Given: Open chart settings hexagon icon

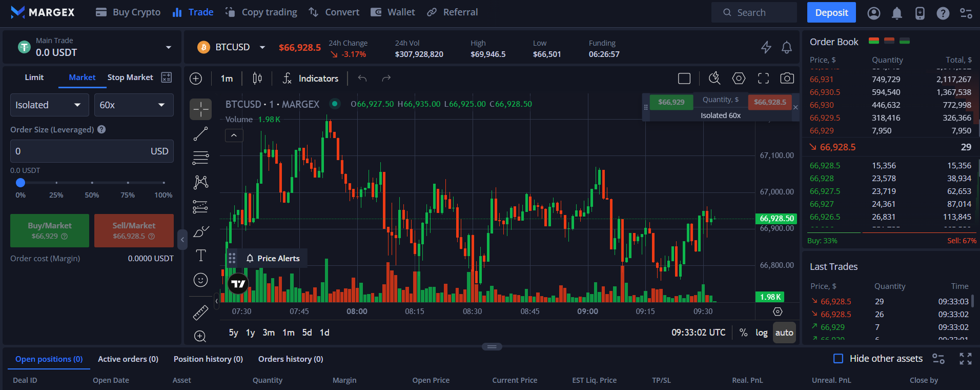Looking at the screenshot, I should coord(739,78).
